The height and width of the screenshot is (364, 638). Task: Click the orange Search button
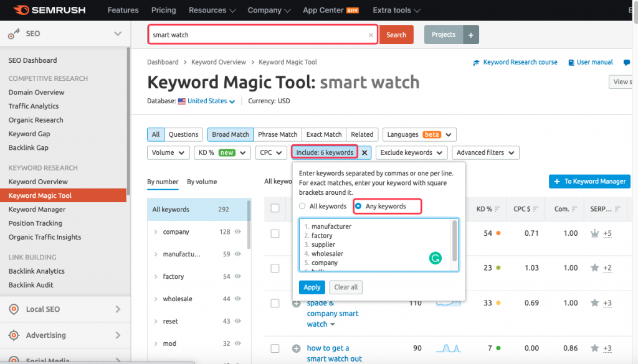[396, 35]
